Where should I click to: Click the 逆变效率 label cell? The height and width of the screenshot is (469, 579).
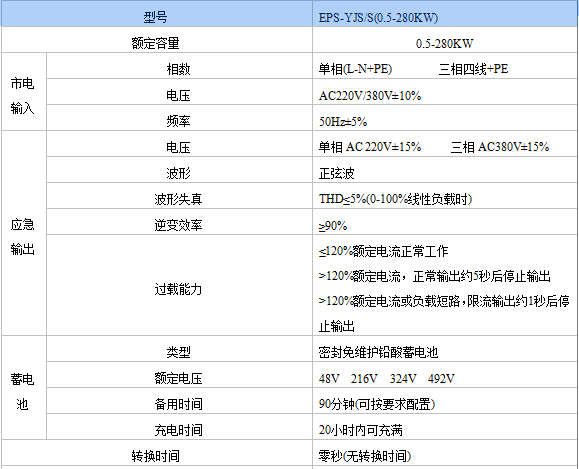click(x=179, y=222)
